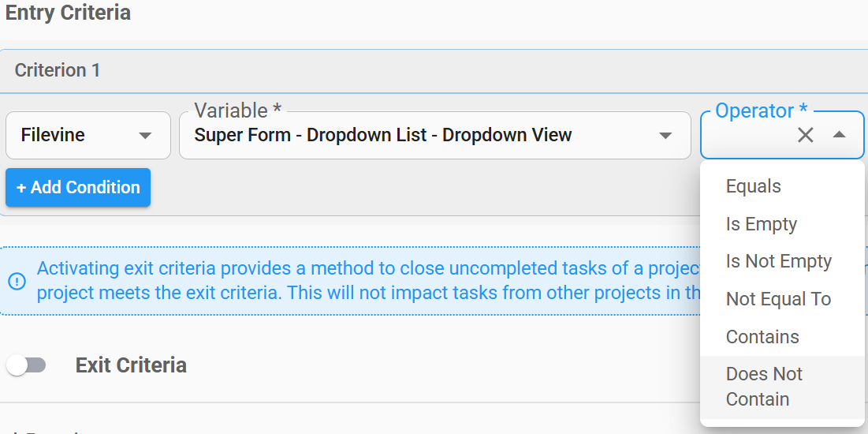
Task: Toggle the Exit Criteria switch
Action: [x=26, y=365]
